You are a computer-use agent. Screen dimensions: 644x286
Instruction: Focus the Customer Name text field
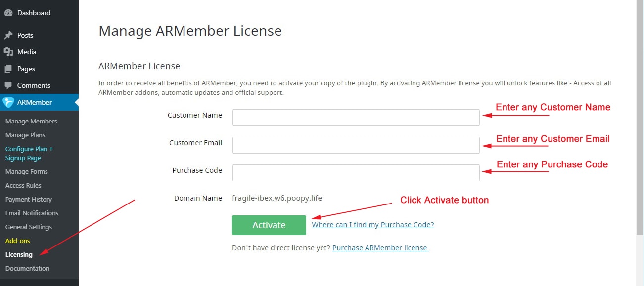point(356,118)
